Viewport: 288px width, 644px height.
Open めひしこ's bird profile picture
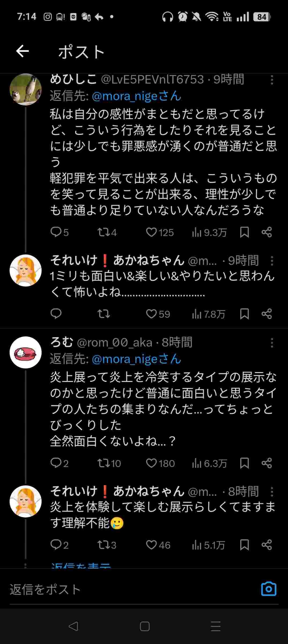pos(25,89)
